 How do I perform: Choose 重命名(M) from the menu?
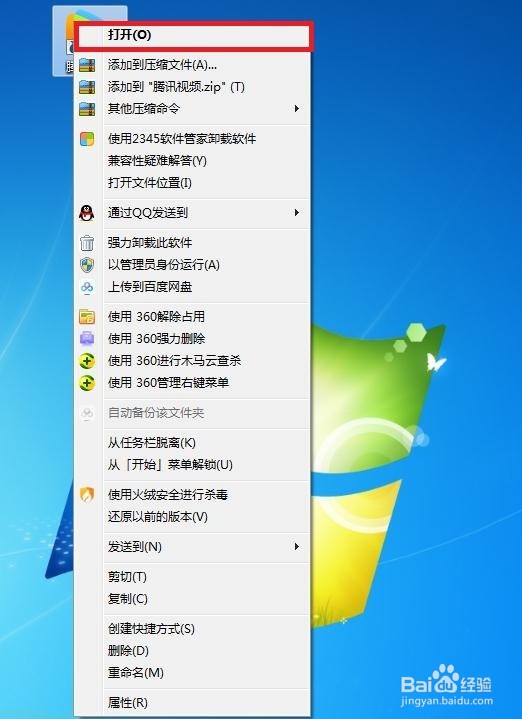[x=194, y=673]
